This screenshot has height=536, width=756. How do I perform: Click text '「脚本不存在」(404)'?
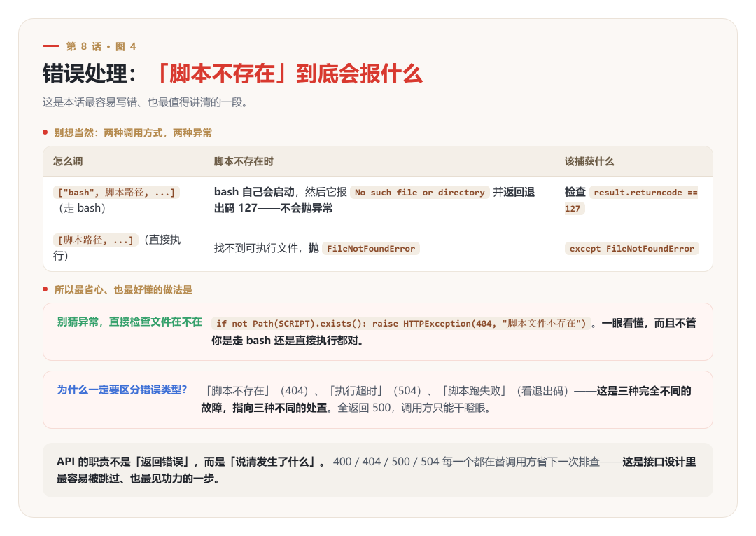[256, 391]
